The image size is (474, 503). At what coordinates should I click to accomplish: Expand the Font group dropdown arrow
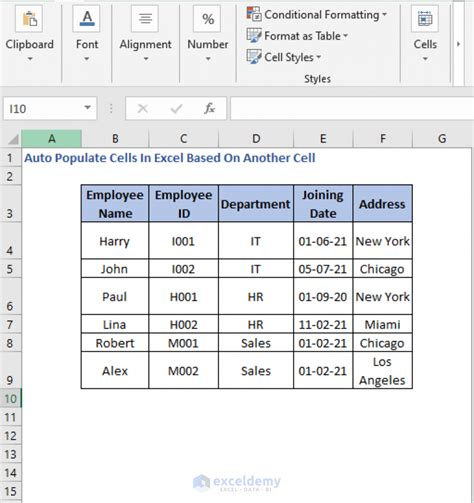click(87, 59)
